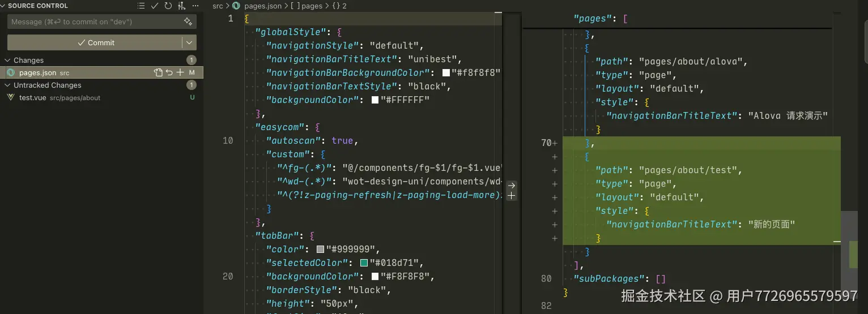The image size is (868, 314).
Task: Click the Vue icon beside test.vue
Action: point(11,97)
